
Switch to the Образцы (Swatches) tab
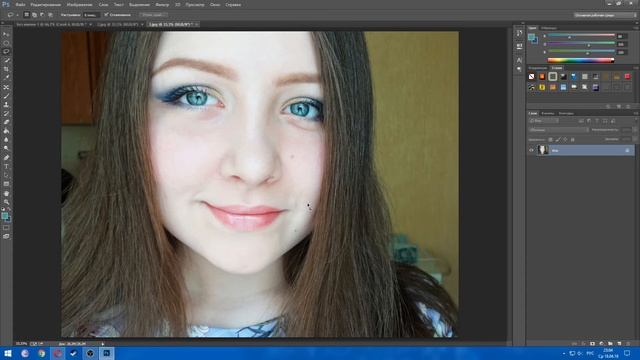tap(549, 28)
